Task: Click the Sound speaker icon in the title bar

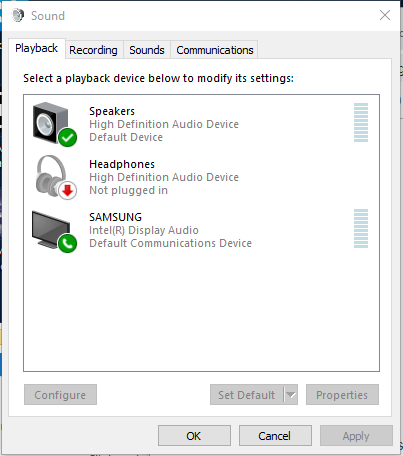Action: (x=18, y=15)
